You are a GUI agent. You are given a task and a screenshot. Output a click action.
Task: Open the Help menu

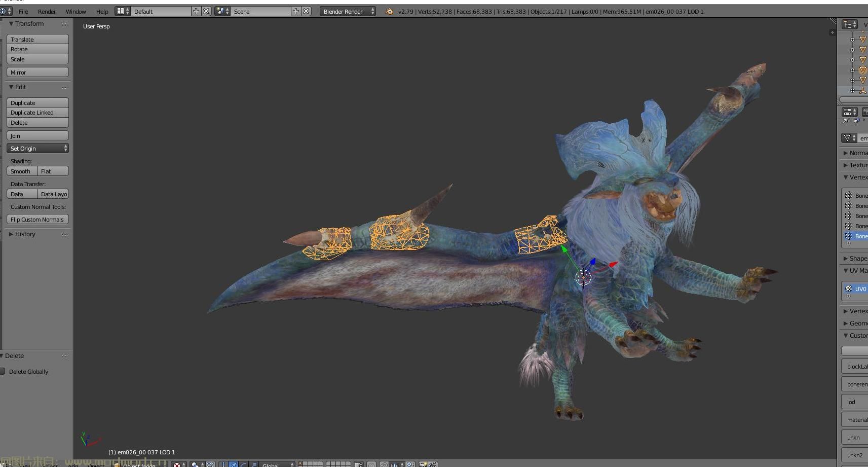[102, 11]
